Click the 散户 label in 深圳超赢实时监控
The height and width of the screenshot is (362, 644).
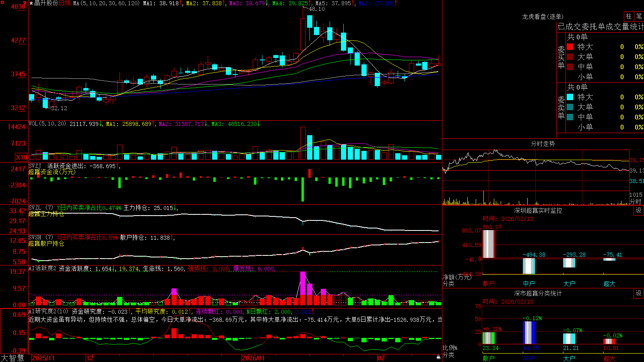(x=489, y=284)
